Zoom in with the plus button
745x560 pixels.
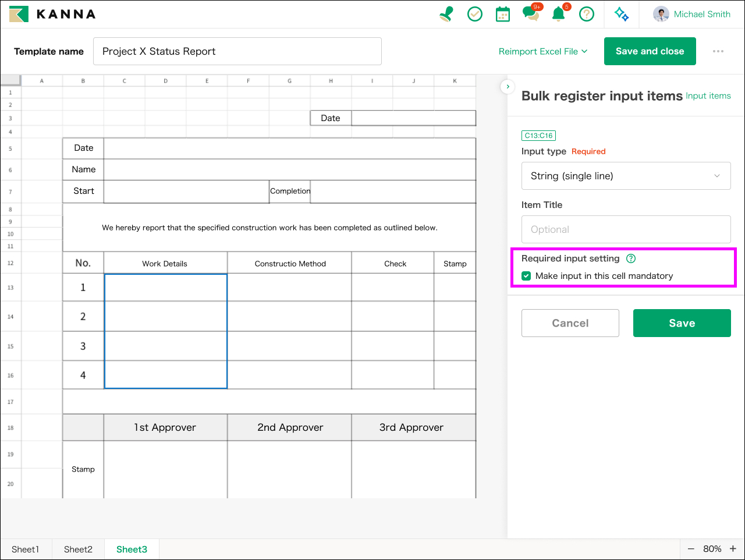click(x=733, y=549)
